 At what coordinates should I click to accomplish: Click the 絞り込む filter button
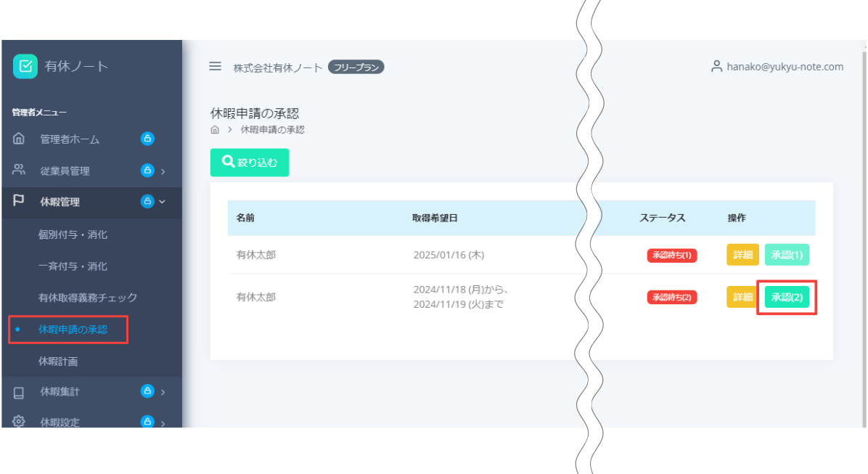pos(250,162)
